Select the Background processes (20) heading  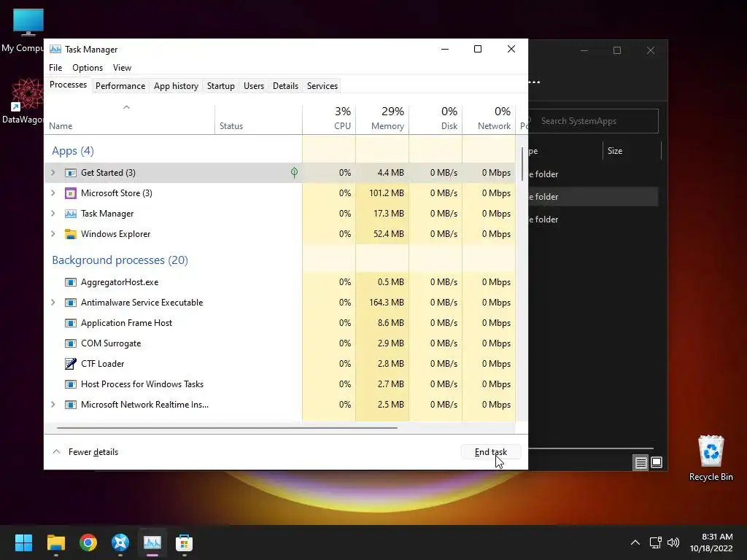(x=120, y=260)
